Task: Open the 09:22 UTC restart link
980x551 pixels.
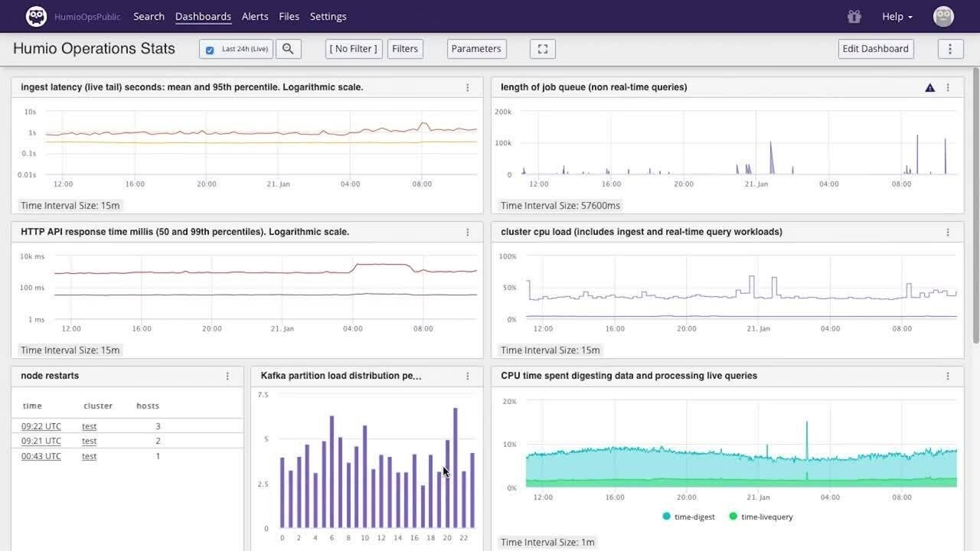Action: pyautogui.click(x=41, y=426)
